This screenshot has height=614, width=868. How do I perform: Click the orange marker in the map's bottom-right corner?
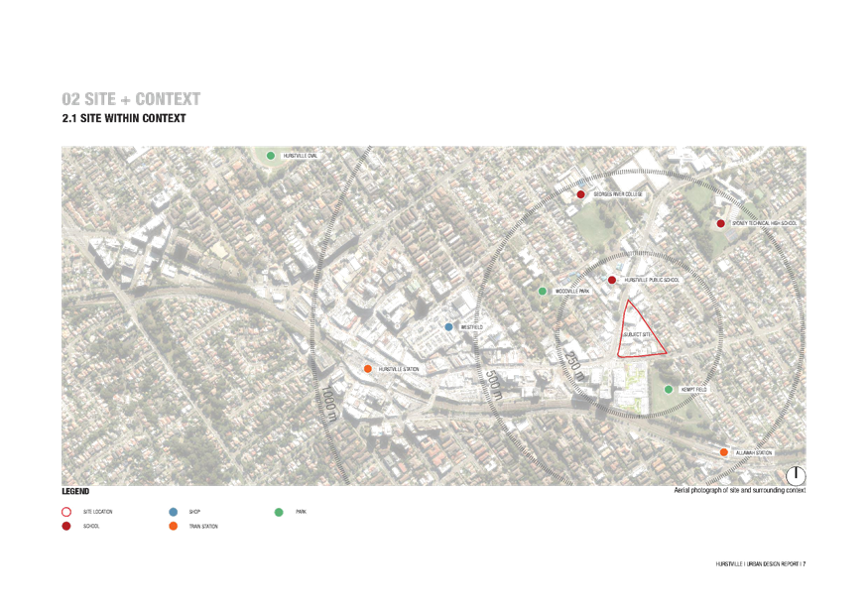pos(724,452)
